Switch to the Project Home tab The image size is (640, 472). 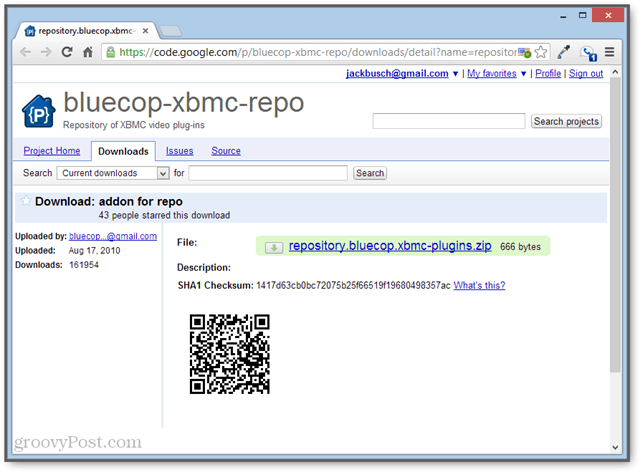tap(52, 151)
